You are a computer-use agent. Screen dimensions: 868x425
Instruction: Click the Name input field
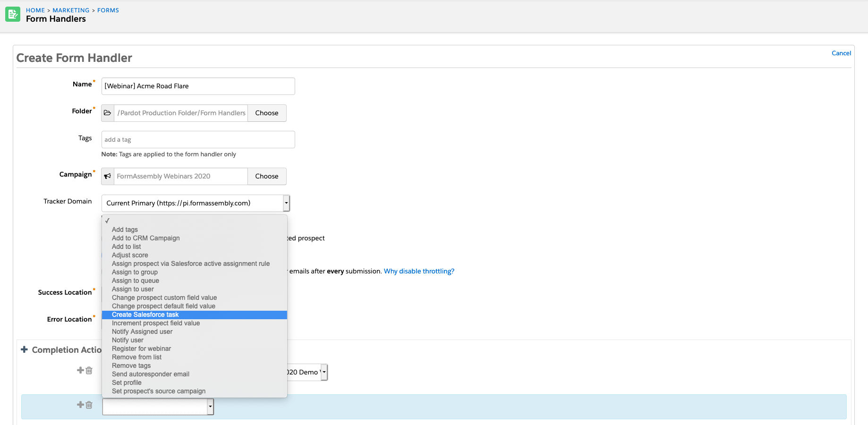[x=198, y=86]
